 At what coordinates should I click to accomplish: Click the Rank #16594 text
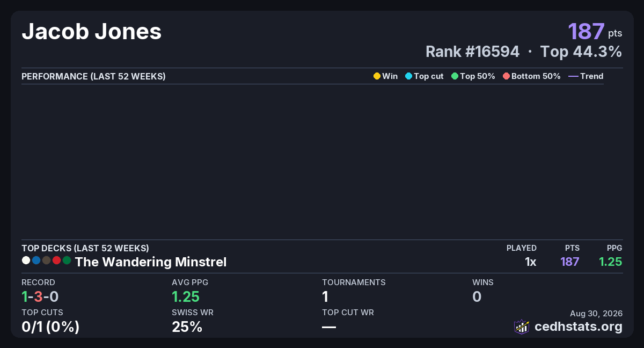[x=472, y=52]
